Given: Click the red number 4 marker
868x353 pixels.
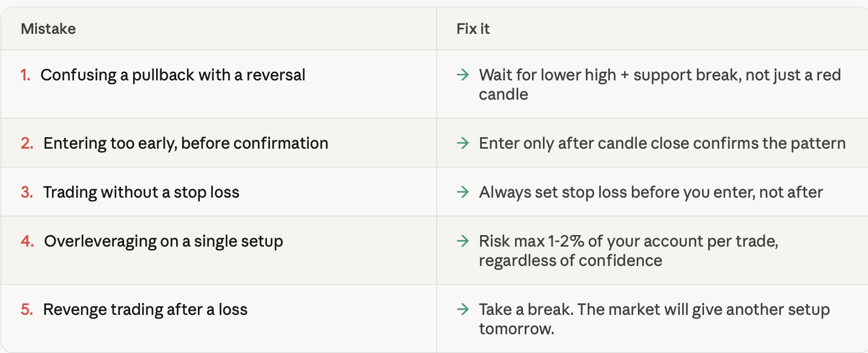Looking at the screenshot, I should [x=27, y=241].
